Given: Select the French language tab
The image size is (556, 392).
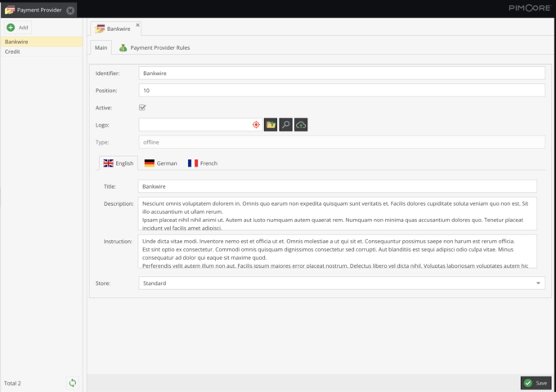Looking at the screenshot, I should point(203,163).
